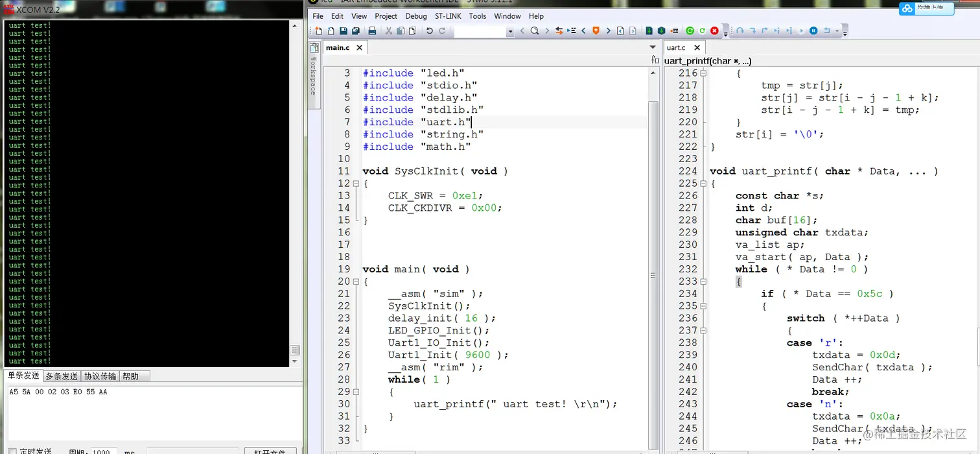Navigate backward with document-arrow icon

pyautogui.click(x=620, y=30)
